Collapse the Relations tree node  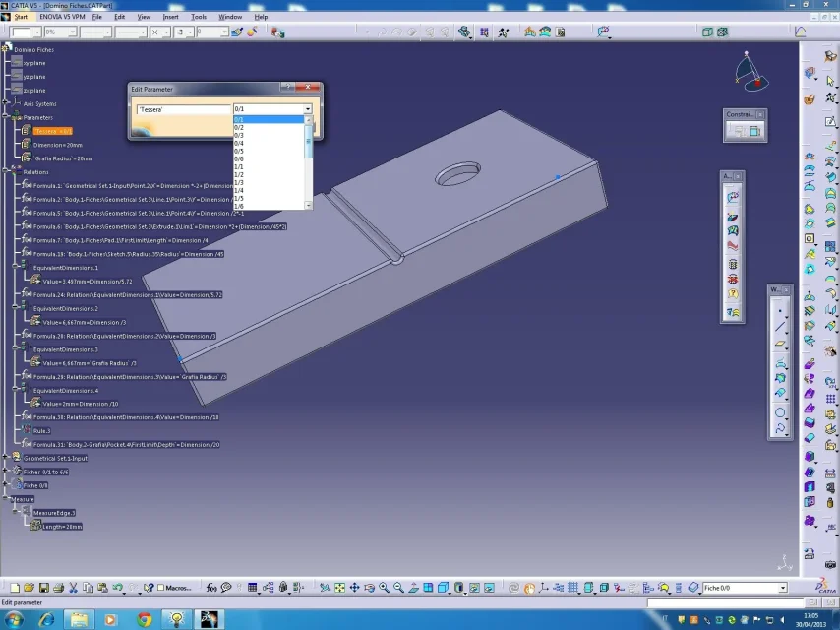5,170
